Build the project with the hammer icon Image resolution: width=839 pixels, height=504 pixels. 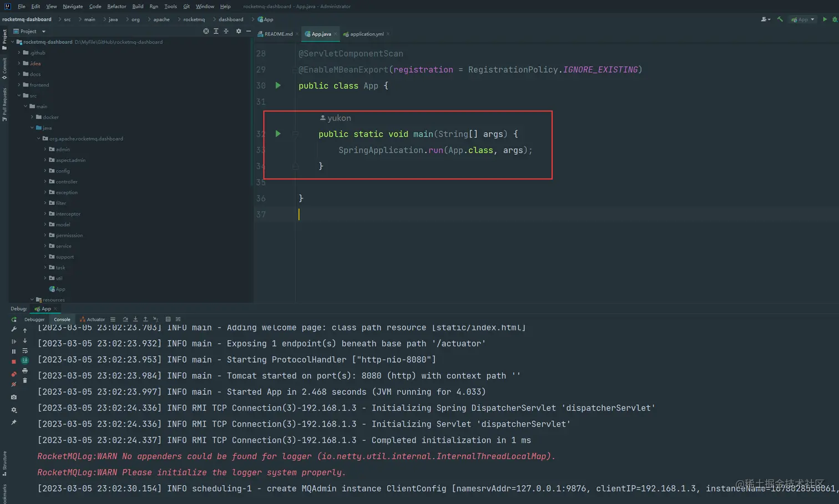780,19
